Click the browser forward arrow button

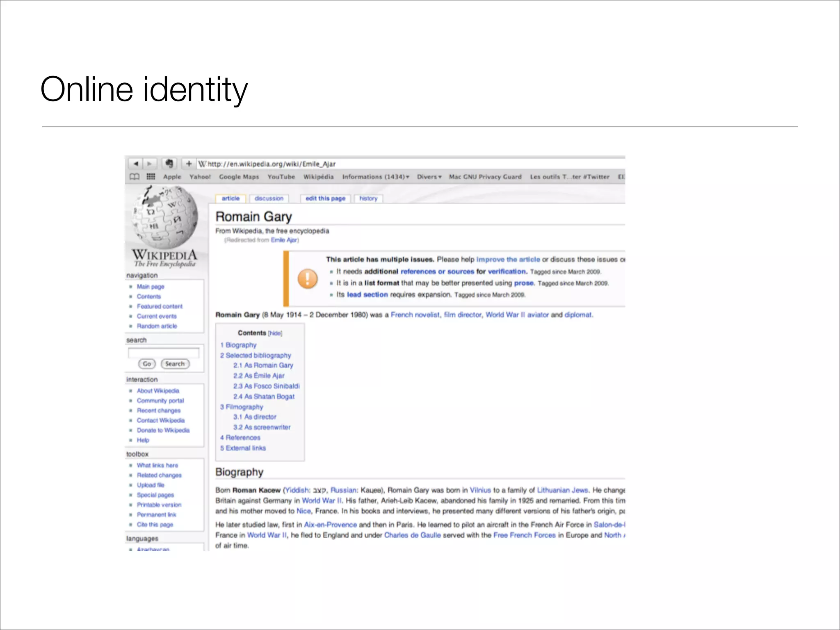150,164
